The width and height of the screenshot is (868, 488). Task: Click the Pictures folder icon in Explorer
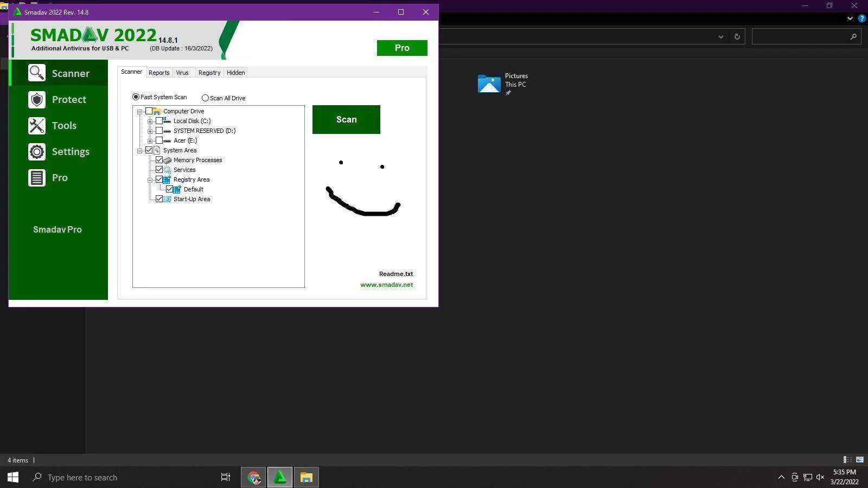(489, 84)
